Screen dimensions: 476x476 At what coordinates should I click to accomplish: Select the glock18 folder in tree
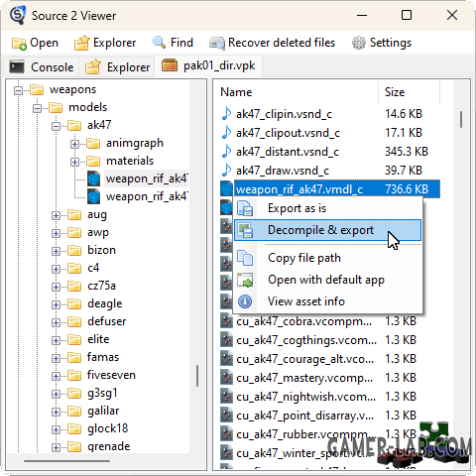point(108,428)
